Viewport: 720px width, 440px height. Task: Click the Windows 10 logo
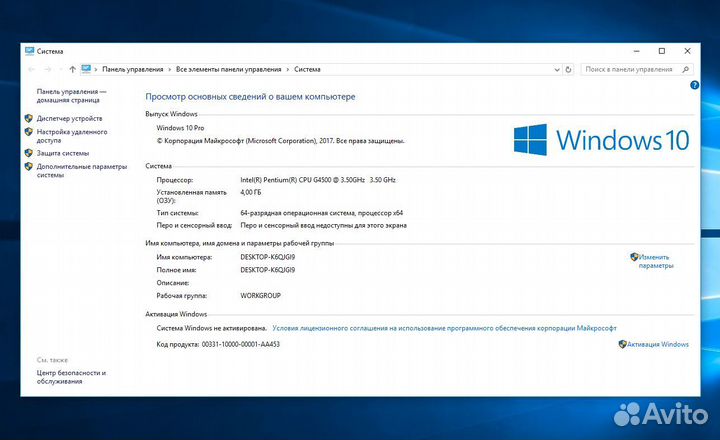pyautogui.click(x=601, y=140)
